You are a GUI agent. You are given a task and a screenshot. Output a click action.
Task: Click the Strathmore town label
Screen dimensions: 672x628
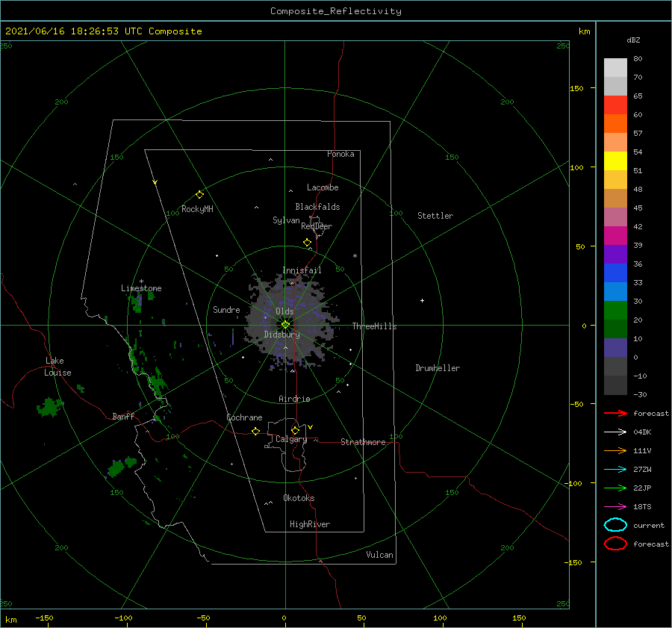(363, 442)
